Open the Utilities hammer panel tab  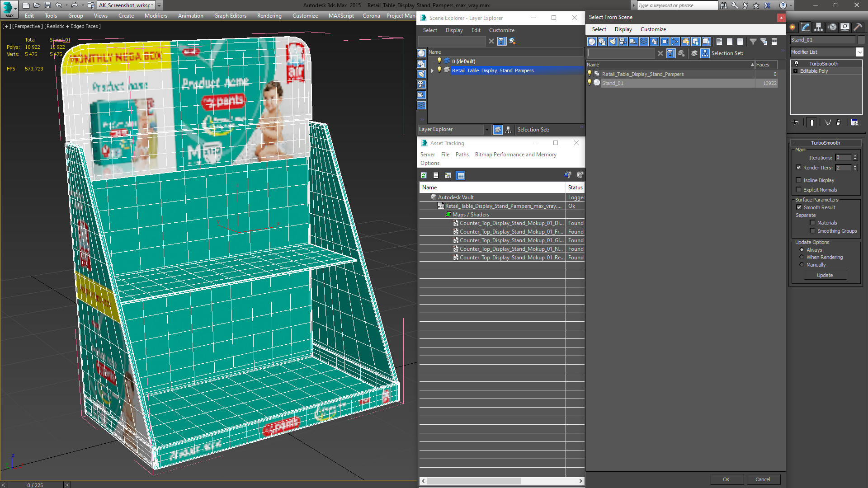click(x=858, y=27)
